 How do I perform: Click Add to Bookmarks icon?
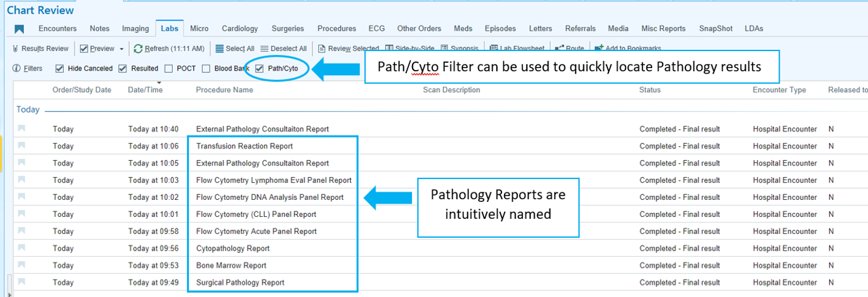tap(599, 48)
